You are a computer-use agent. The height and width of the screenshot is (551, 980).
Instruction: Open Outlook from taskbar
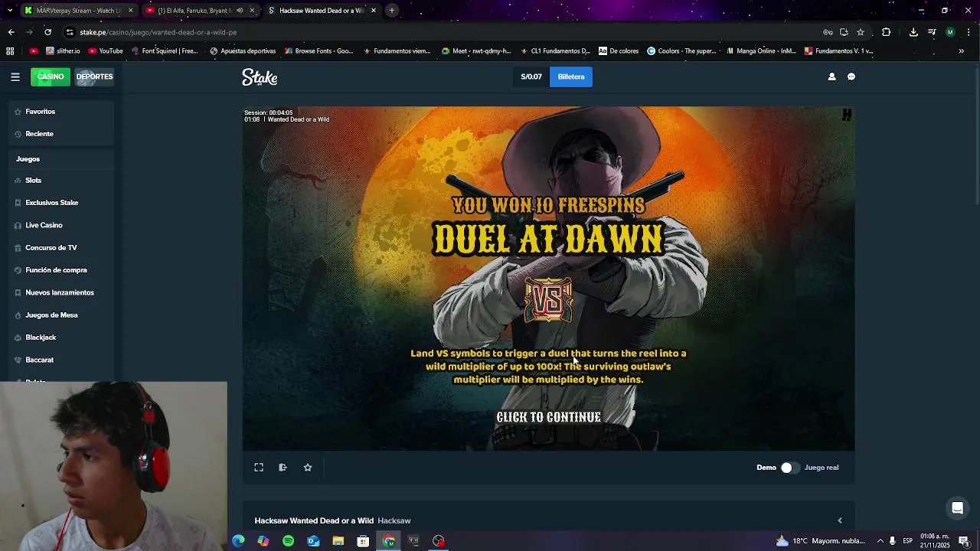(313, 541)
